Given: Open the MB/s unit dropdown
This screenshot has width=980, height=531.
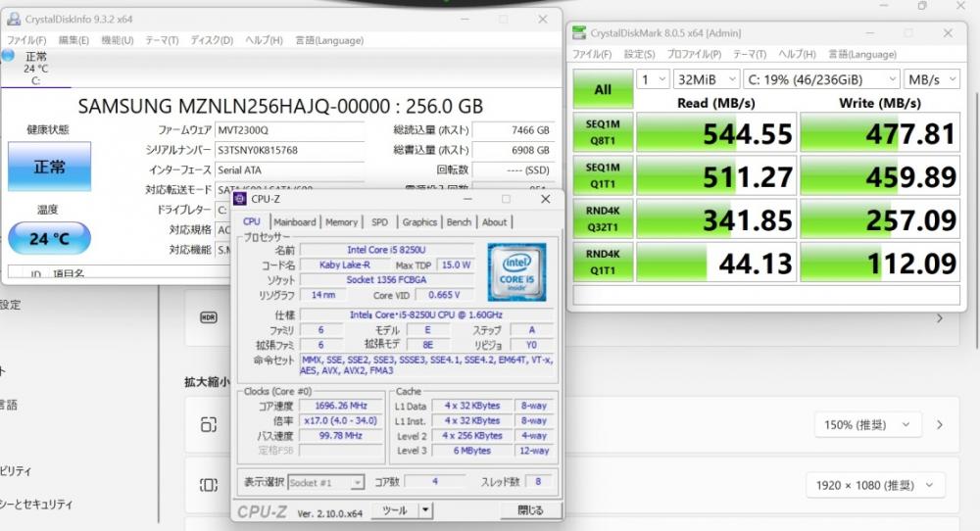Looking at the screenshot, I should tap(931, 79).
